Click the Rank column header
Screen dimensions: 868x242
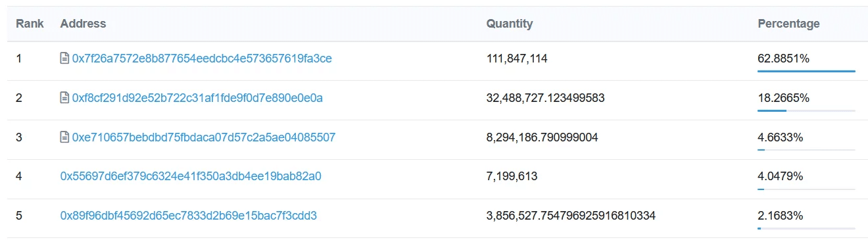pyautogui.click(x=30, y=24)
